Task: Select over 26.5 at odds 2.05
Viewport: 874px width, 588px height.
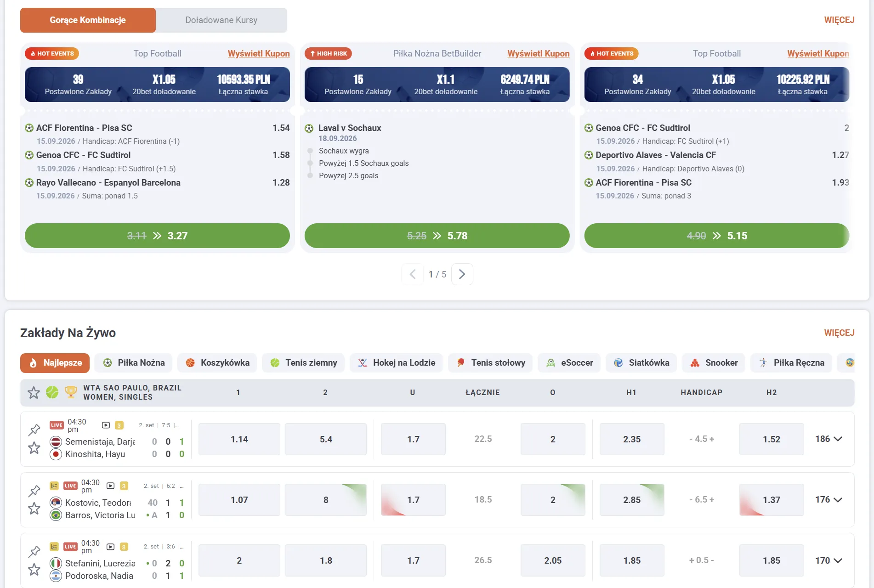Action: 553,560
